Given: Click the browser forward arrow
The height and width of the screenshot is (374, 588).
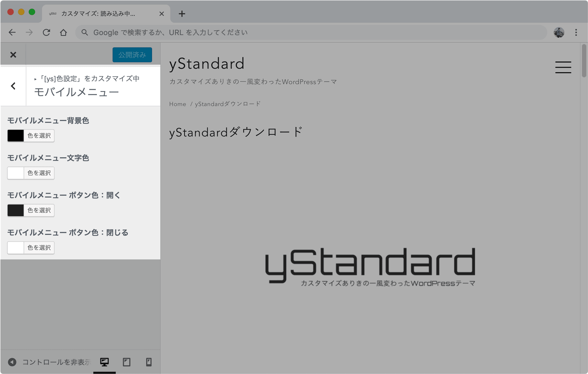Looking at the screenshot, I should click(x=29, y=33).
